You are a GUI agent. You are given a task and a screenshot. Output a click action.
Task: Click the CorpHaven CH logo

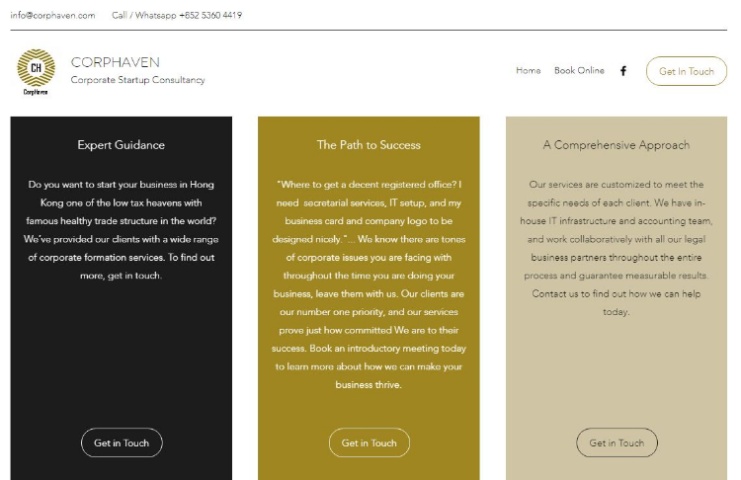point(36,68)
